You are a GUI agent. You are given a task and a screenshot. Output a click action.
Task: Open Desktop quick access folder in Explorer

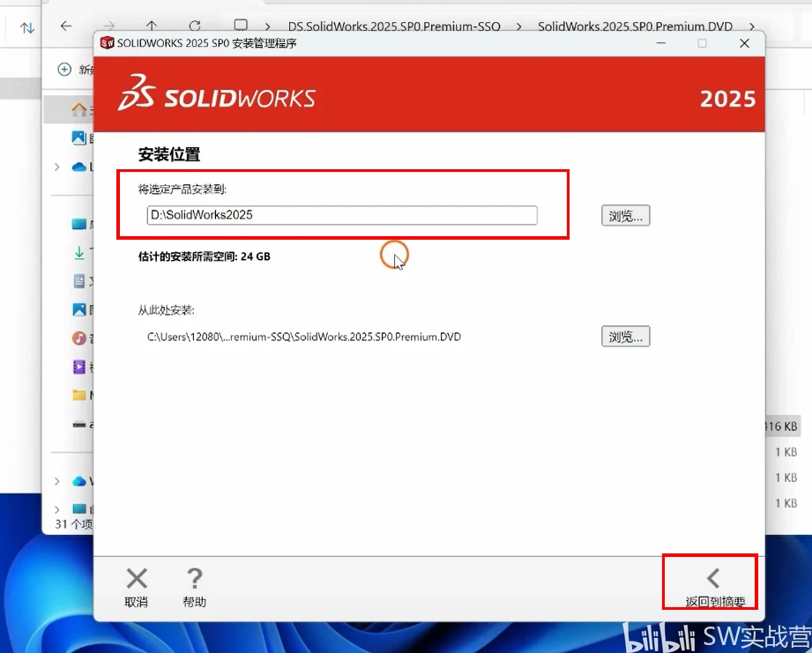point(79,224)
